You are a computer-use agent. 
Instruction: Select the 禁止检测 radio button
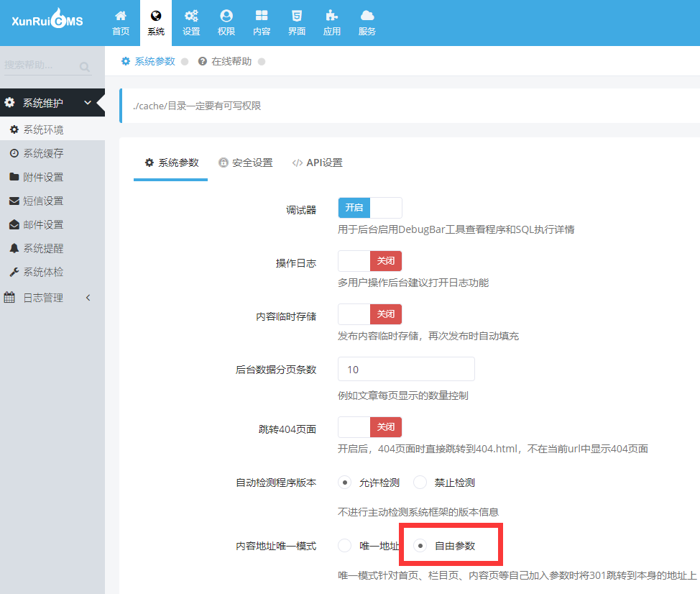tap(420, 483)
